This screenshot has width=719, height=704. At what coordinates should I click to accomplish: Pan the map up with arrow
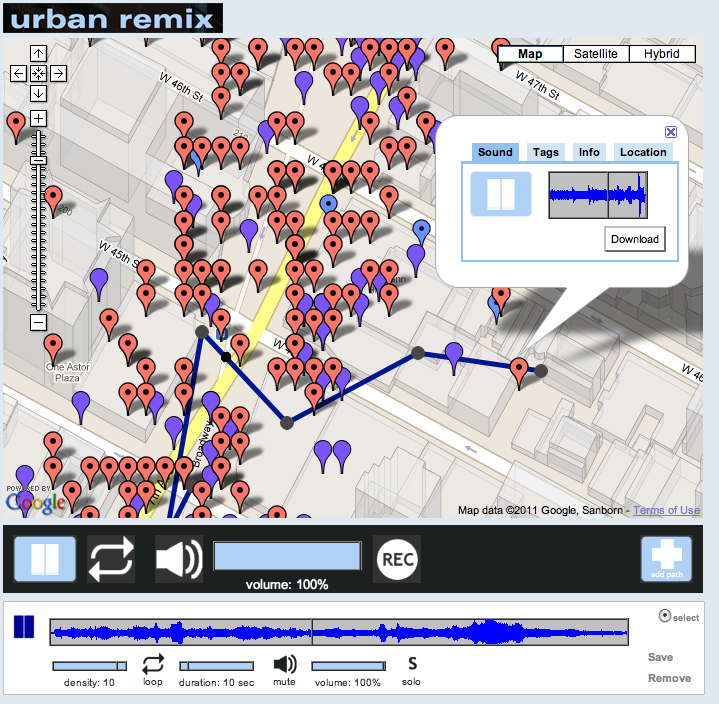[38, 53]
